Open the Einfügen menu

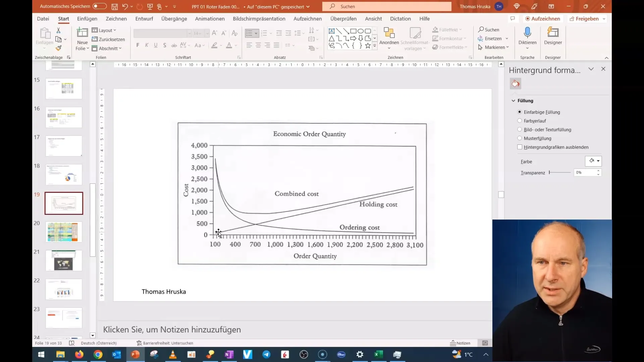[x=87, y=18]
